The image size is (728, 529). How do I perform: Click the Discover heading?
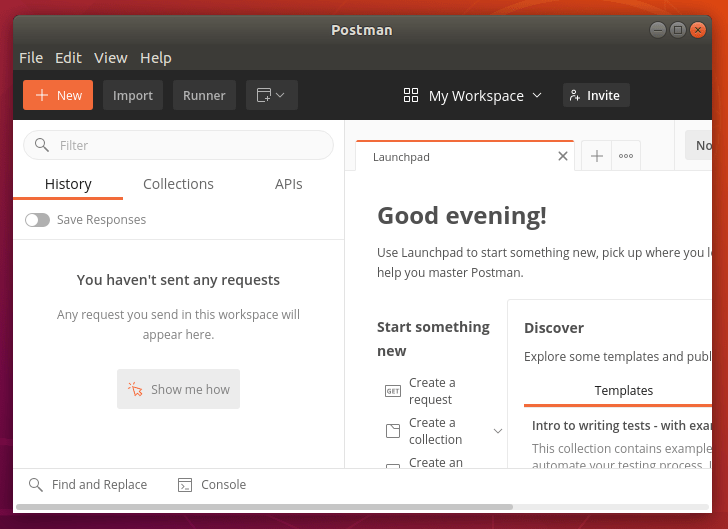click(554, 328)
